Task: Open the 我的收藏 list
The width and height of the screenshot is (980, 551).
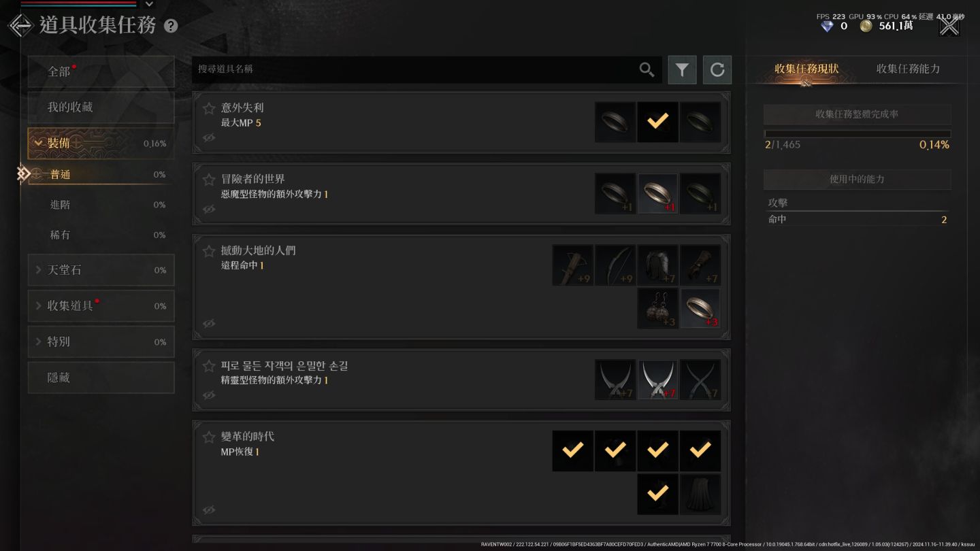Action: pyautogui.click(x=101, y=107)
